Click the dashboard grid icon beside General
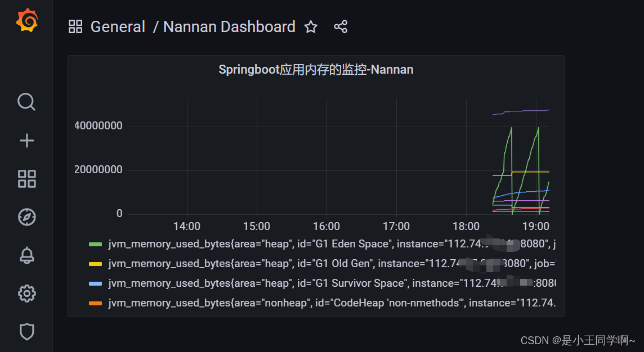This screenshot has height=352, width=644. (x=75, y=26)
